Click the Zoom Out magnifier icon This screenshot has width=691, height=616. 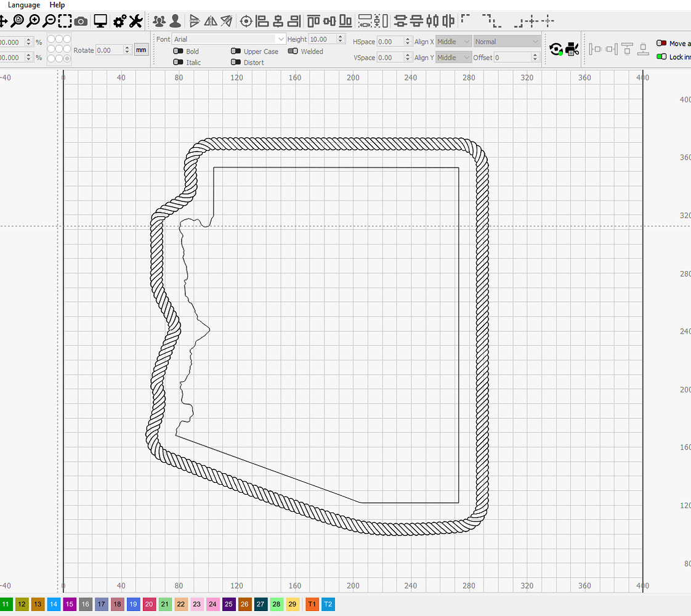pyautogui.click(x=49, y=21)
